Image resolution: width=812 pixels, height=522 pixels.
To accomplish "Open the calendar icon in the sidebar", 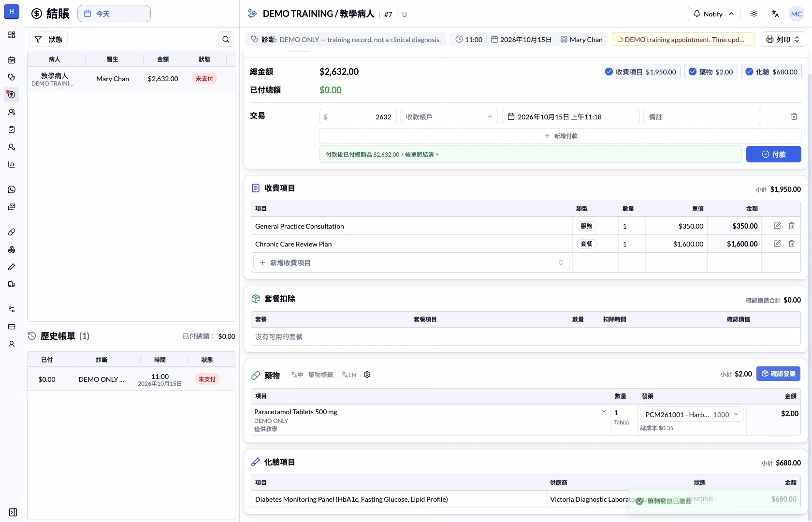I will pyautogui.click(x=12, y=60).
